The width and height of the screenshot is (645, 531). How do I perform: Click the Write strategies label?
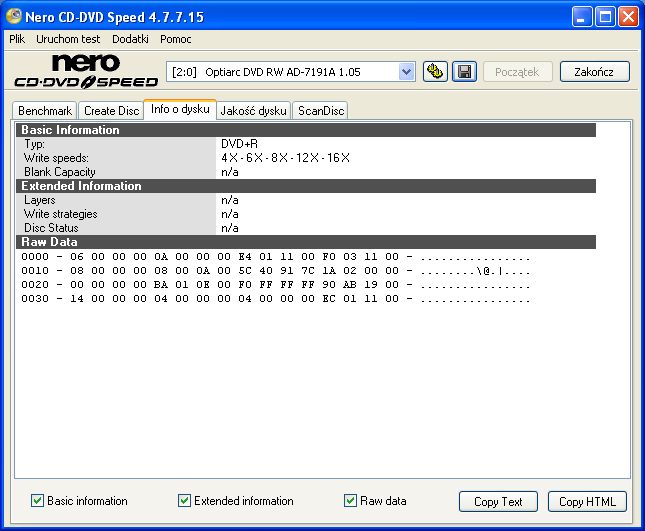[x=60, y=214]
